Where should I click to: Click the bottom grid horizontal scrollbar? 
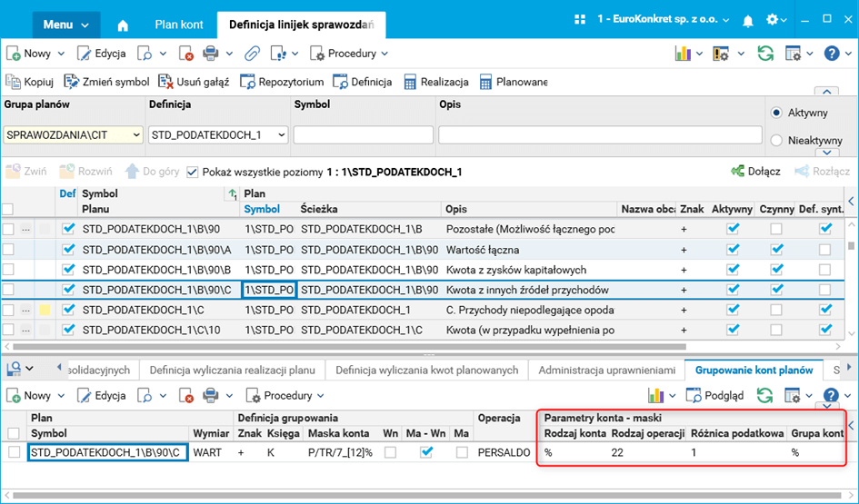point(425,495)
